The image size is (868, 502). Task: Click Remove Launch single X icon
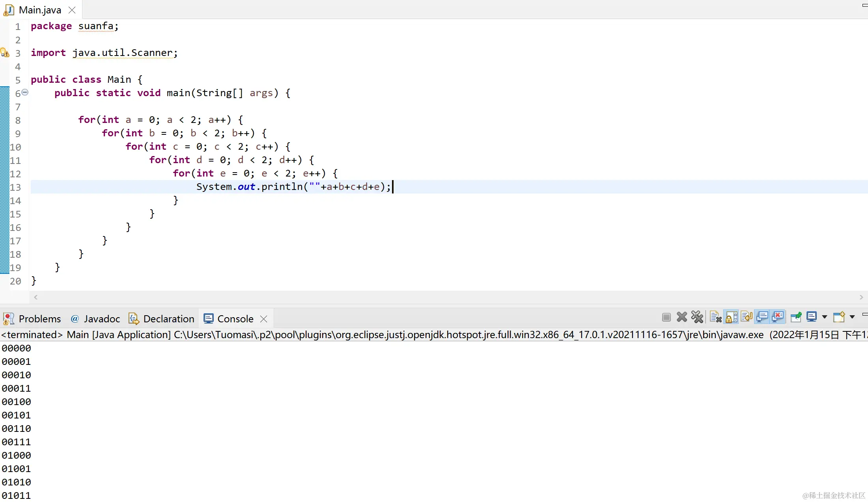click(682, 317)
